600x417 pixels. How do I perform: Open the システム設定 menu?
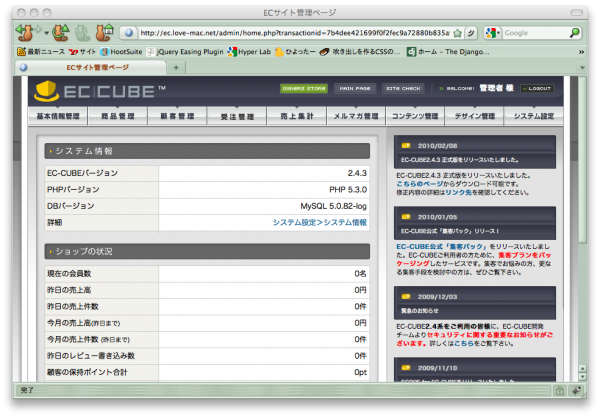pos(534,116)
